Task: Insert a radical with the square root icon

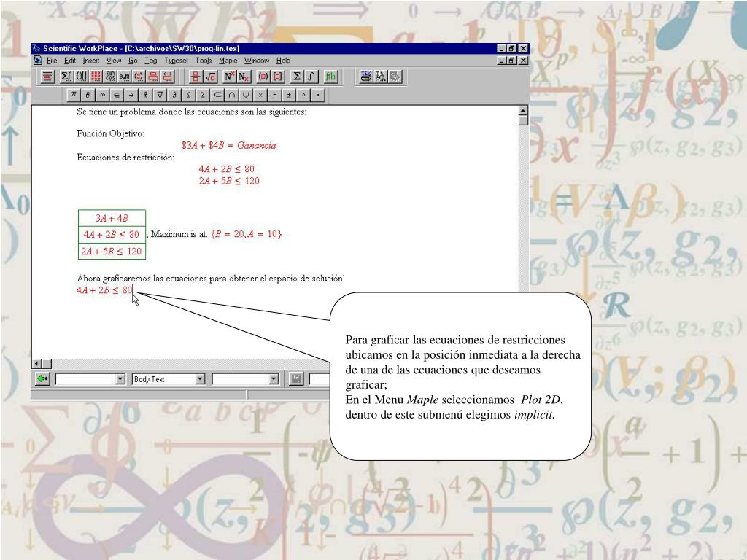Action: pos(210,76)
